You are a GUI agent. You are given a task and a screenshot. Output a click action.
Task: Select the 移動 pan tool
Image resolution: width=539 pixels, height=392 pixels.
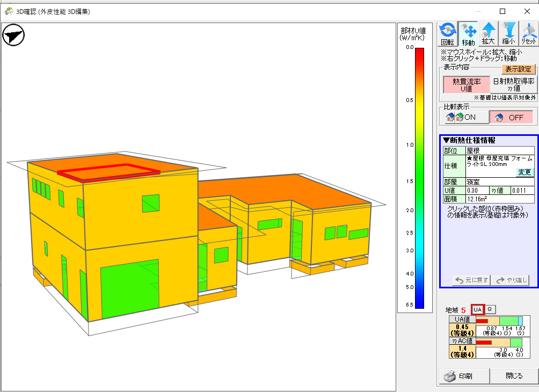468,34
